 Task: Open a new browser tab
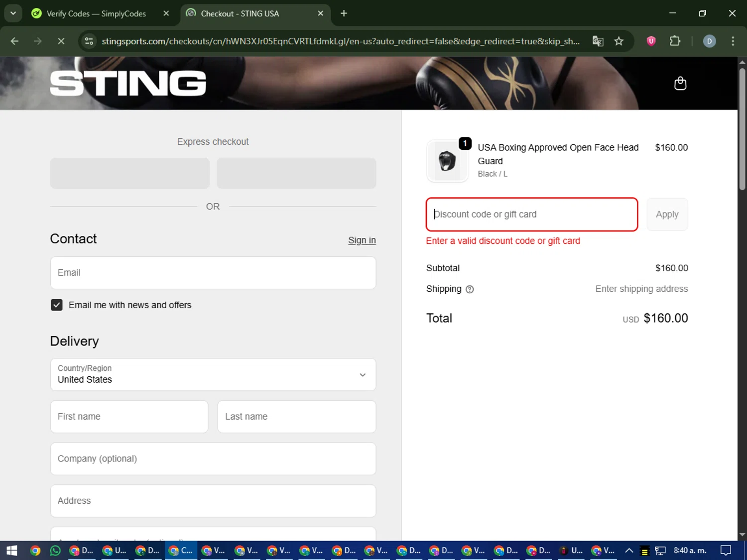[x=344, y=13]
